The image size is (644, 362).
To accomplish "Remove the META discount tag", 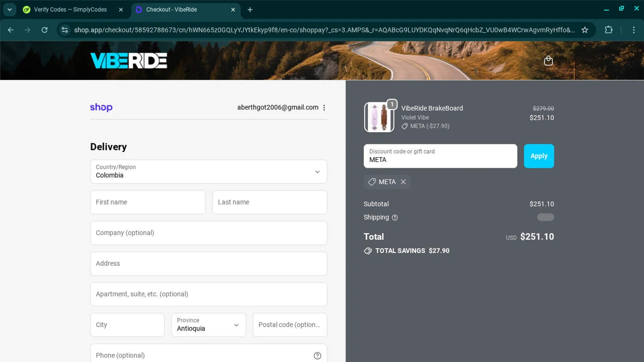I will (x=403, y=182).
